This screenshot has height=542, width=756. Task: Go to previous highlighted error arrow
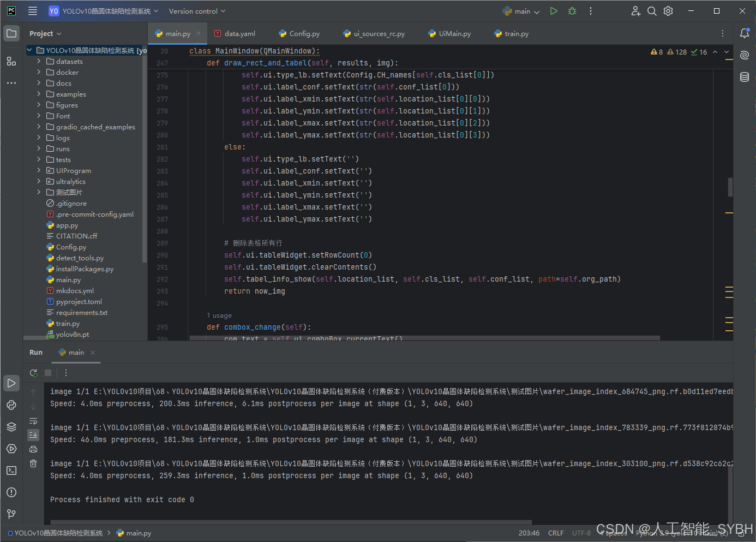click(715, 52)
